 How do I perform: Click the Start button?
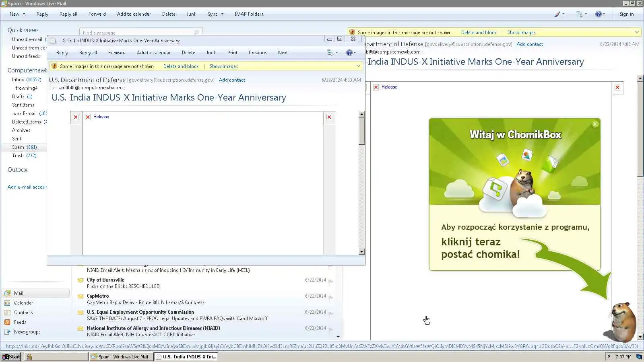point(11,357)
